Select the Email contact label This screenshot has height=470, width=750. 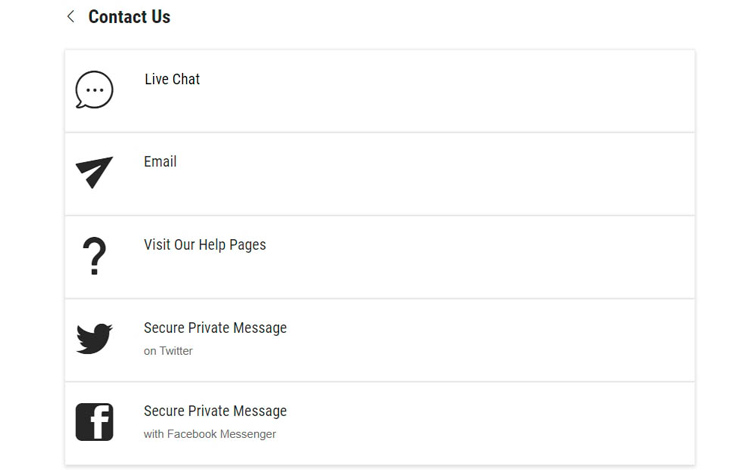pos(160,162)
